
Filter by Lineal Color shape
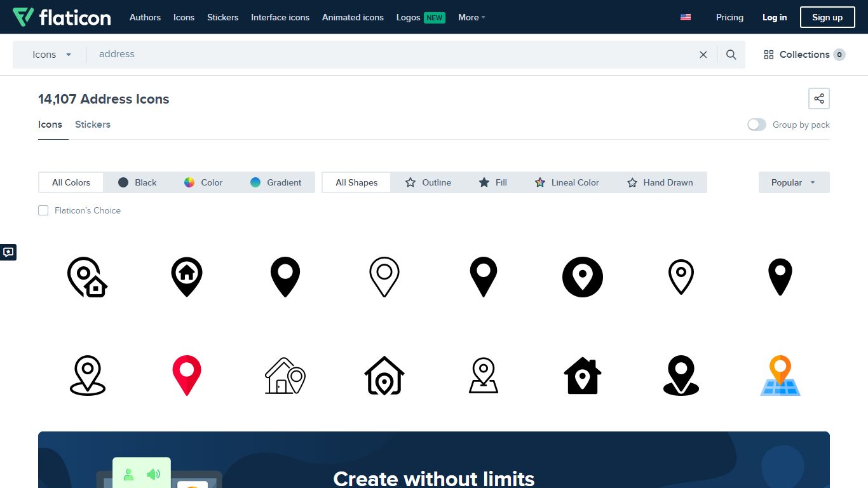click(567, 182)
